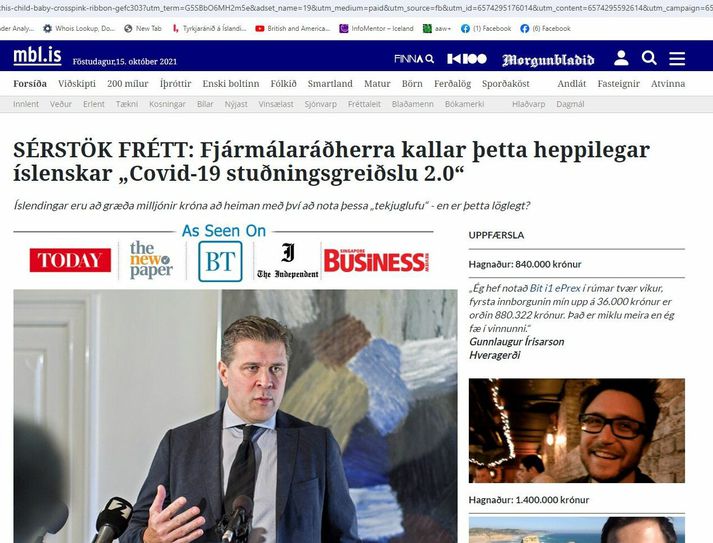Select the Íþróttir menu item
The width and height of the screenshot is (713, 543).
pyautogui.click(x=176, y=84)
